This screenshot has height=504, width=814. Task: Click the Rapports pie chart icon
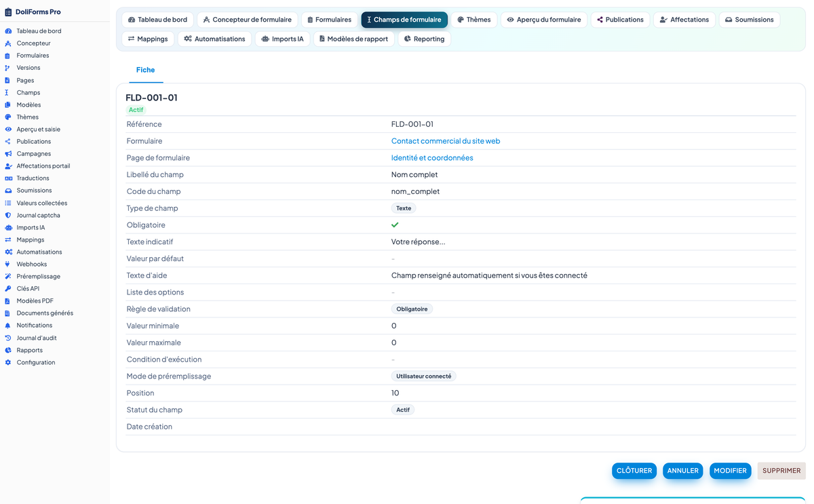coord(8,350)
